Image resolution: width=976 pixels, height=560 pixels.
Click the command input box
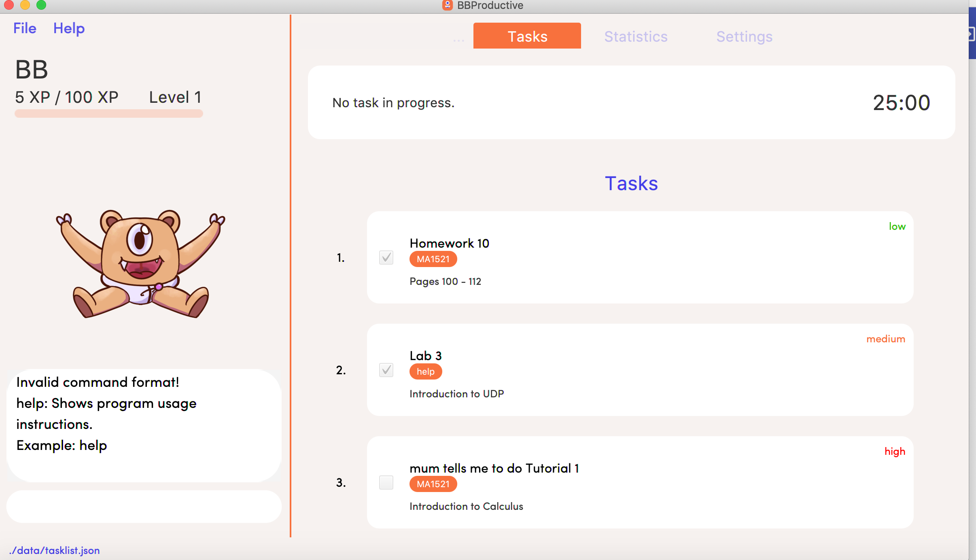(144, 507)
